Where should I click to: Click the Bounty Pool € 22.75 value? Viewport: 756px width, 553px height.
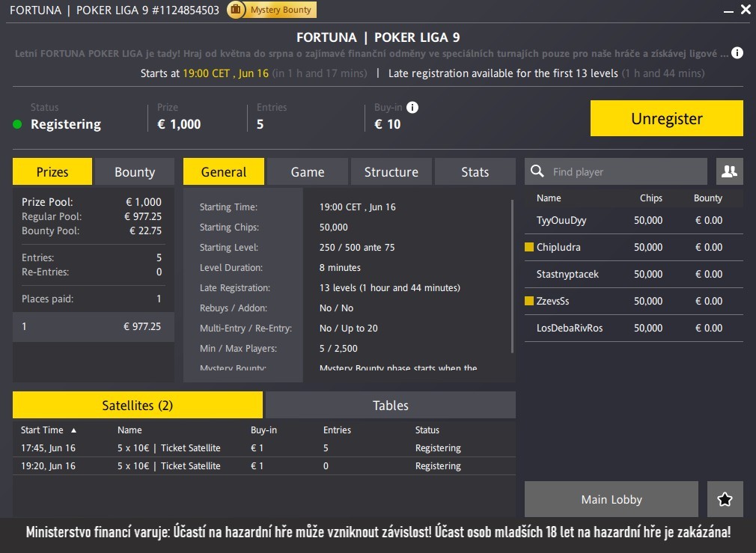pyautogui.click(x=145, y=231)
